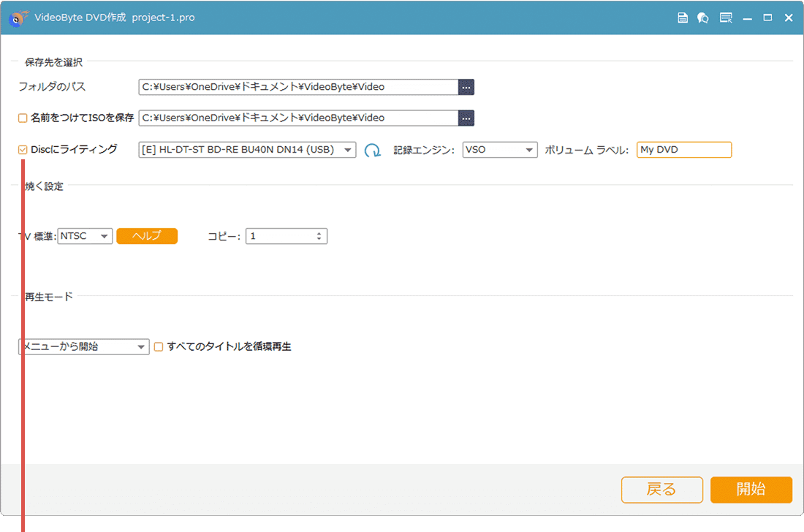This screenshot has width=804, height=532.
Task: Enable 名前をつけてISOを保存 checkbox
Action: point(23,118)
